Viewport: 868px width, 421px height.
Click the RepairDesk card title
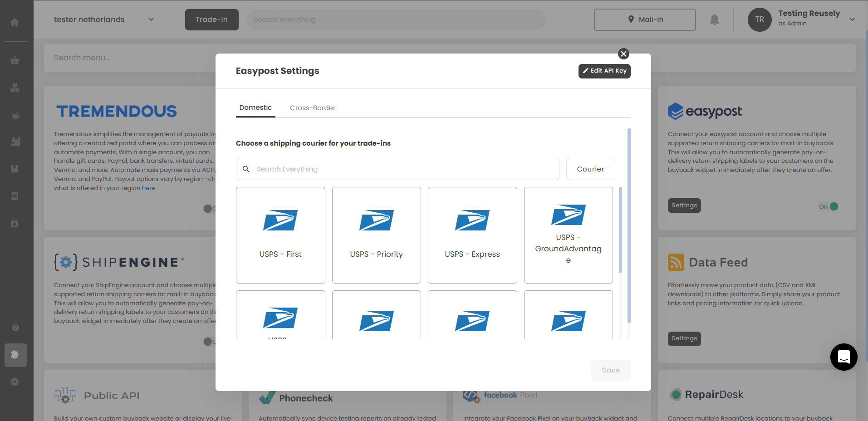714,395
